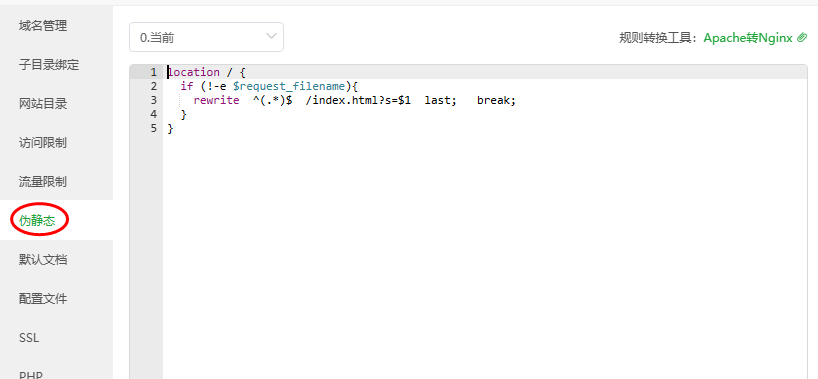Open the 0.当前 rule template dropdown
Screen dimensions: 818x379
pos(207,37)
